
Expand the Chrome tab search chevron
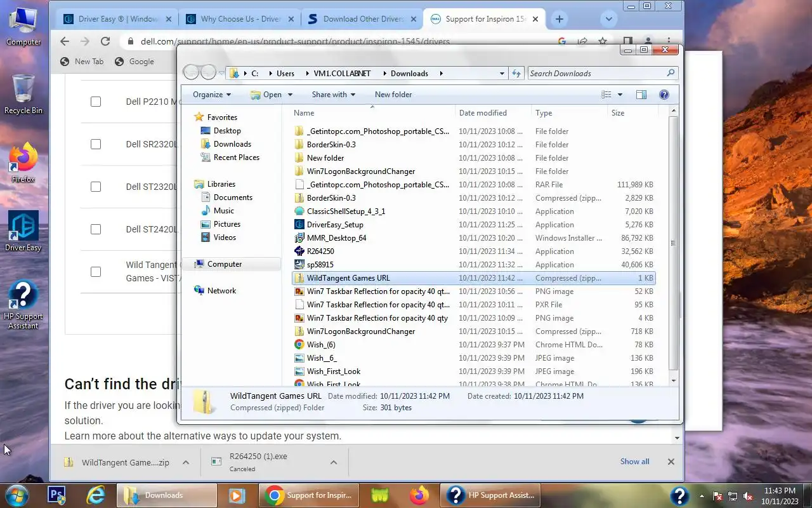608,19
